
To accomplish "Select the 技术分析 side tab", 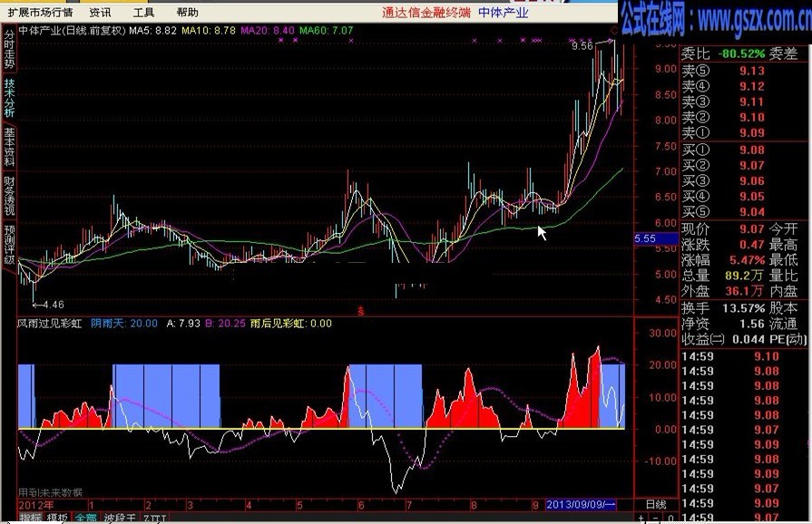I will [9, 98].
